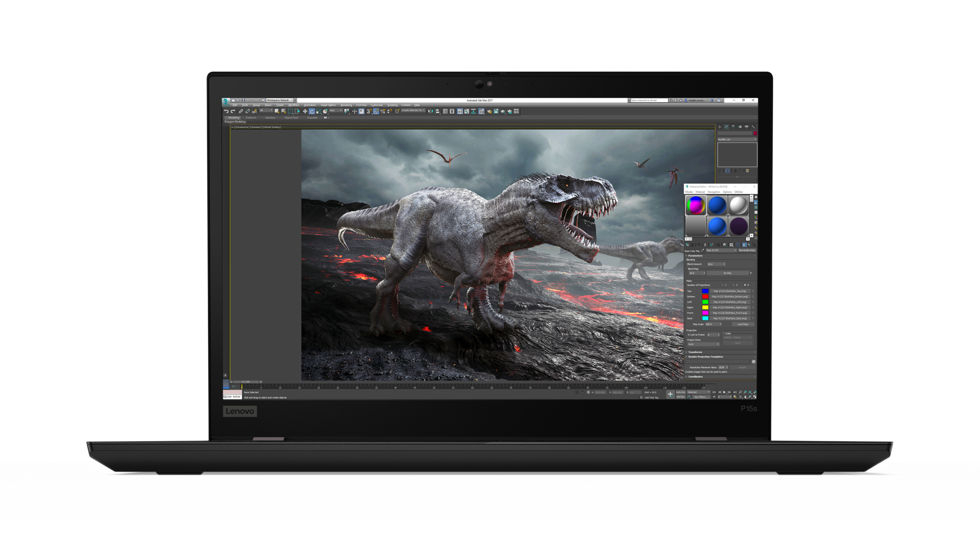Screen dimensions: 980x551
Task: Click the Load Maps button
Action: pyautogui.click(x=743, y=324)
